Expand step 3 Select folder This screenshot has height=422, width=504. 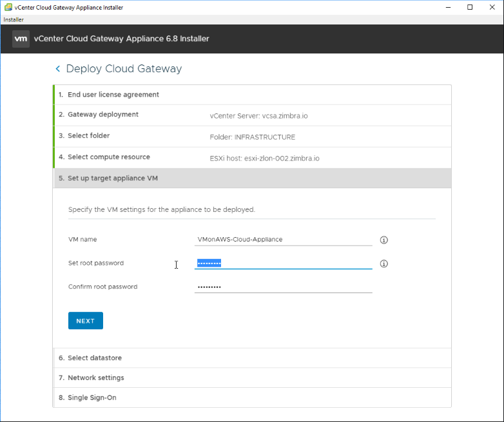click(x=252, y=137)
